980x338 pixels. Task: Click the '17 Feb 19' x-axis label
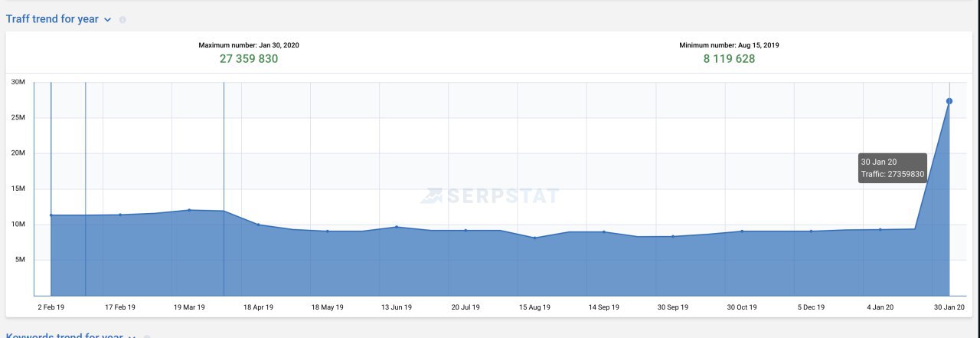tap(120, 307)
